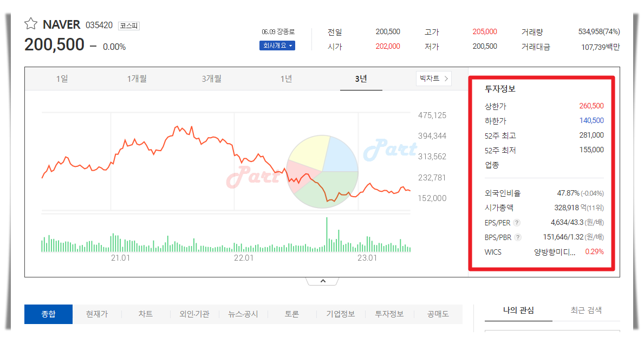Image resolution: width=644 pixels, height=343 pixels.
Task: Select the 나의 관심 tab
Action: click(x=518, y=310)
